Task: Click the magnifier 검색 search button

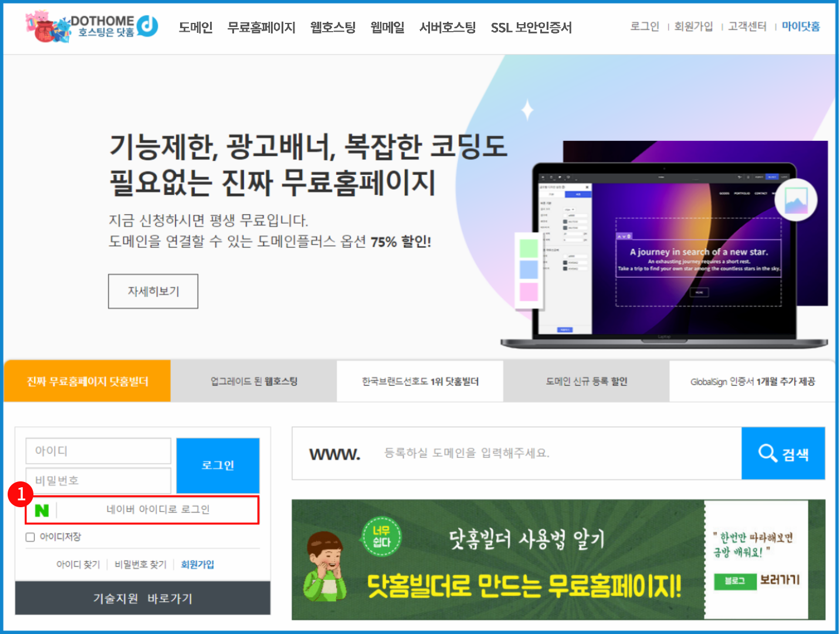Action: click(783, 453)
